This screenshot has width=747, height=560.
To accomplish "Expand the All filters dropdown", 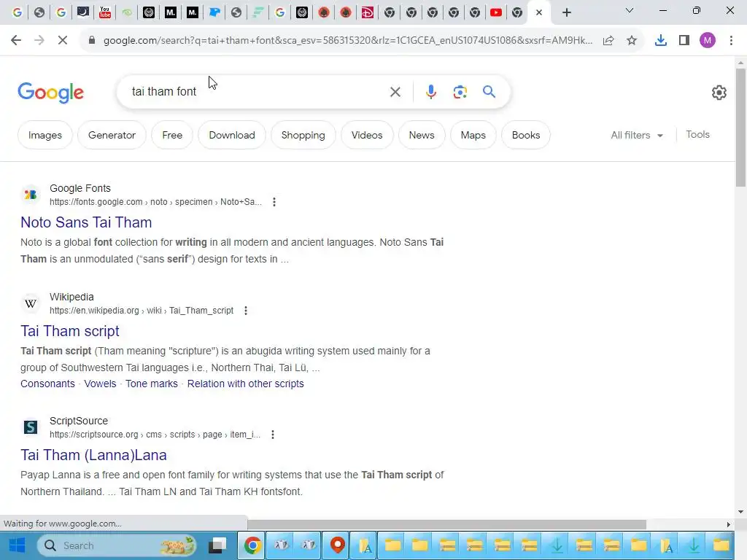I will tap(637, 135).
